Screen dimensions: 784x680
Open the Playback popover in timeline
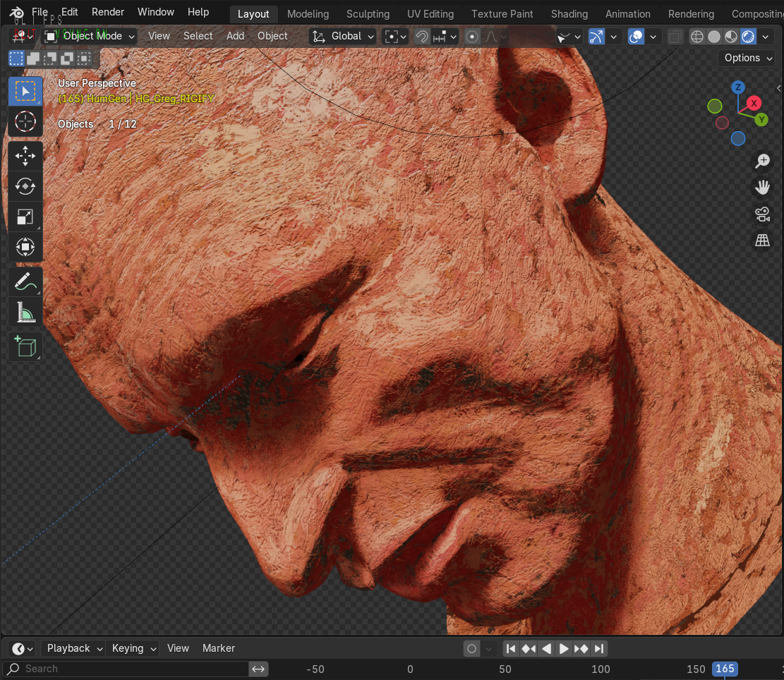[x=73, y=648]
